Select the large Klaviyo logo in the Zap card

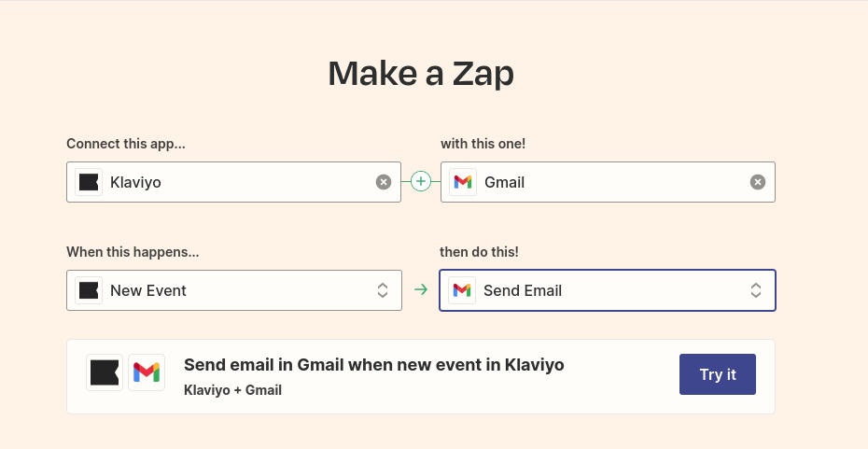click(x=105, y=372)
